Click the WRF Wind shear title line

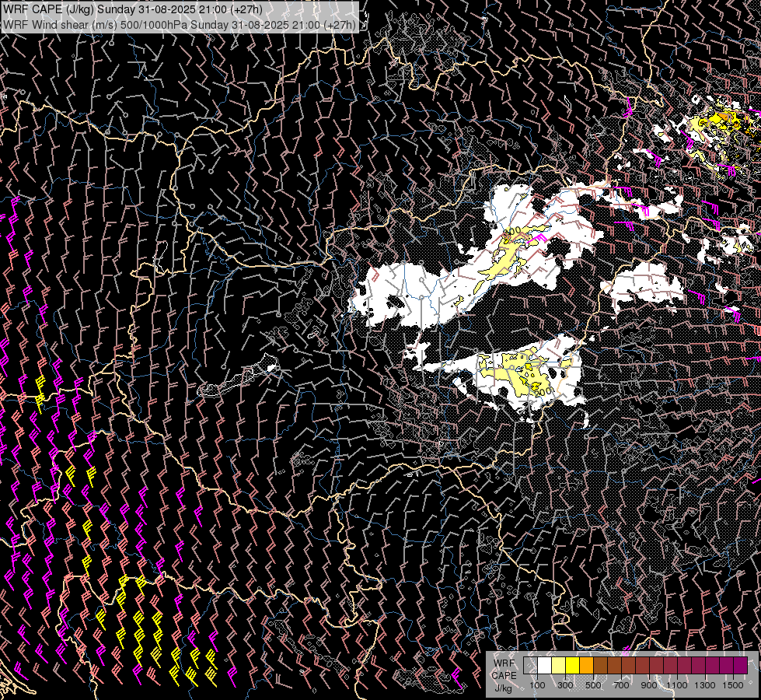pyautogui.click(x=180, y=24)
